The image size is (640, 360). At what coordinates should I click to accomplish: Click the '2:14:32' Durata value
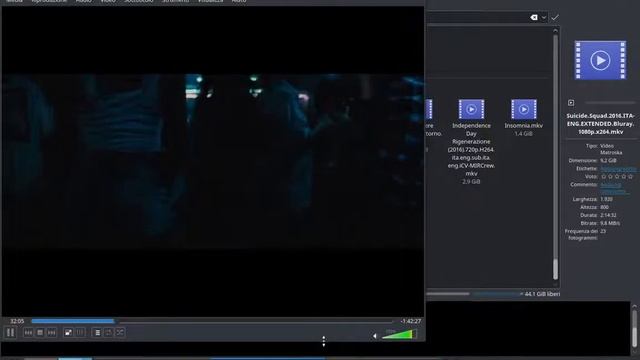coord(608,215)
